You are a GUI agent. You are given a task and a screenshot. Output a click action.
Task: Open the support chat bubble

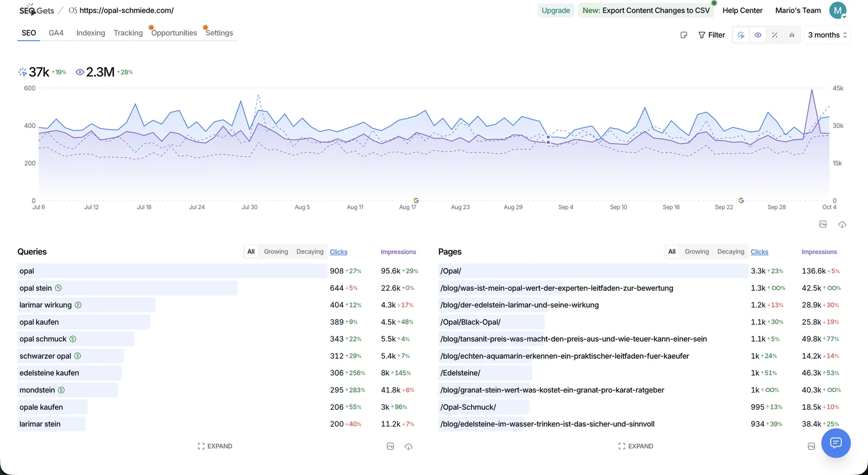pos(836,443)
